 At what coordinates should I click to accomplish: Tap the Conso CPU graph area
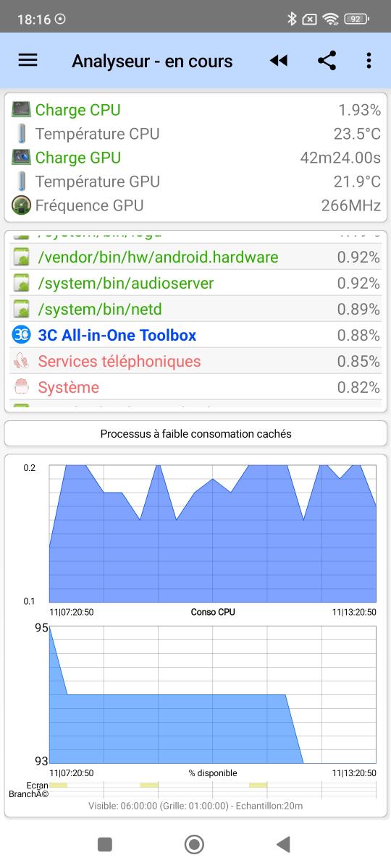pos(213,534)
